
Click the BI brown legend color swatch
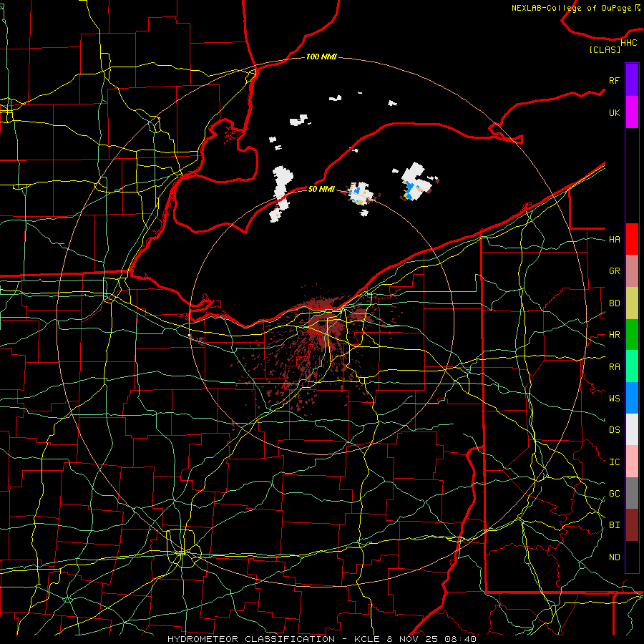pyautogui.click(x=632, y=525)
